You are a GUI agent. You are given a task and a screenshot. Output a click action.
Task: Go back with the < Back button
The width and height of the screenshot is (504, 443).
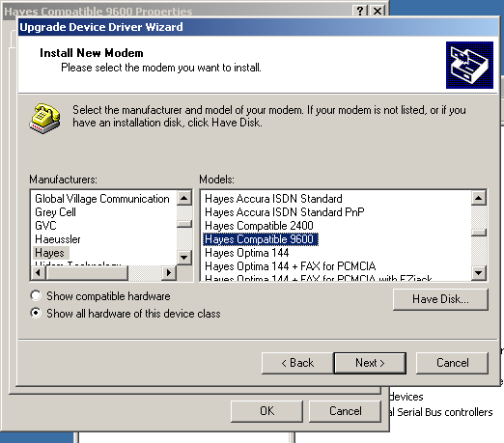click(x=297, y=363)
